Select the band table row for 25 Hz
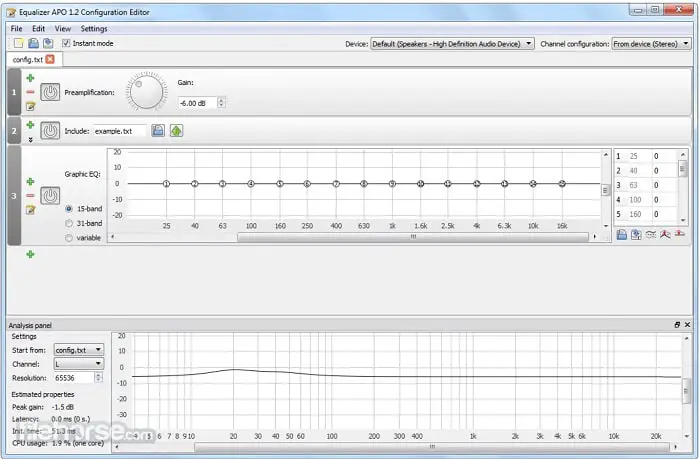The height and width of the screenshot is (459, 700). pyautogui.click(x=646, y=156)
